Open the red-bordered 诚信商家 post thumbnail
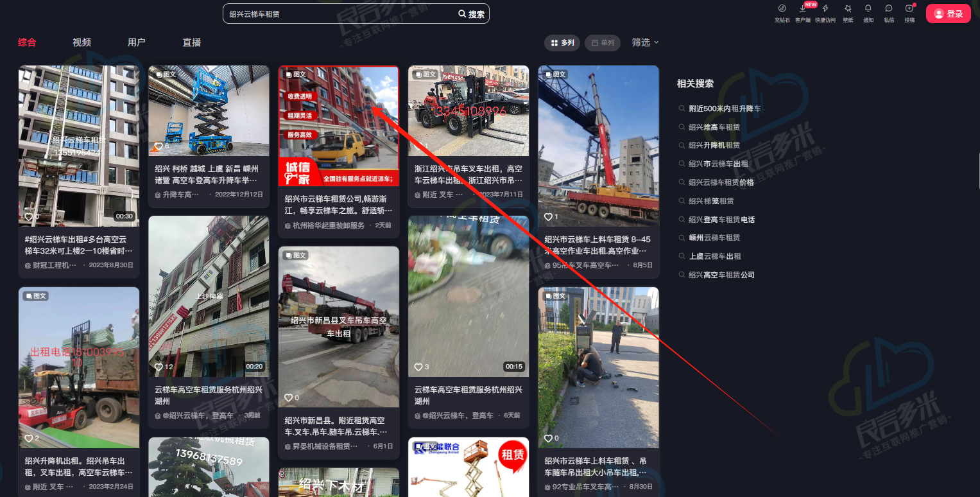980x497 pixels. point(338,126)
